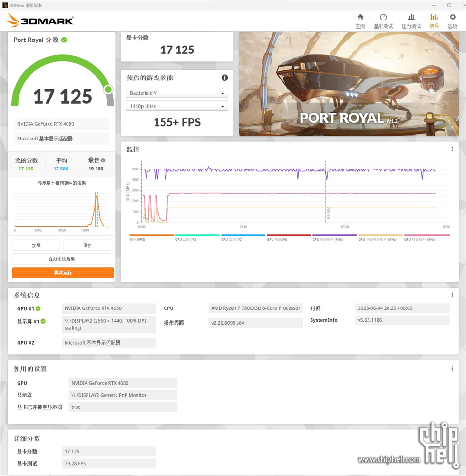Click the 显卡测试 value 79.28 FPS
The image size is (466, 476).
109,464
